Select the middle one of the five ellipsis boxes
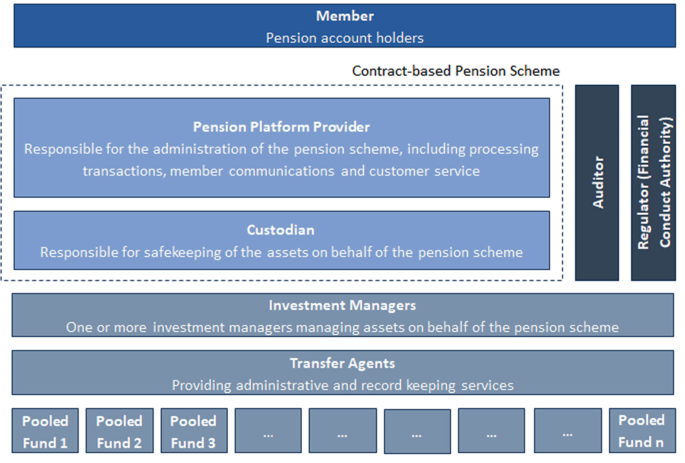 pos(417,432)
